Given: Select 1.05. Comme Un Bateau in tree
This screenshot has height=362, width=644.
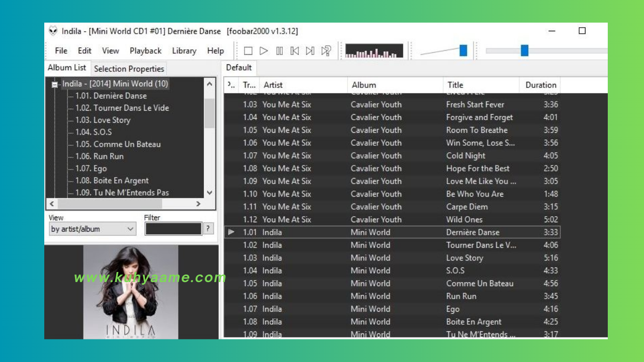Looking at the screenshot, I should coord(118,144).
